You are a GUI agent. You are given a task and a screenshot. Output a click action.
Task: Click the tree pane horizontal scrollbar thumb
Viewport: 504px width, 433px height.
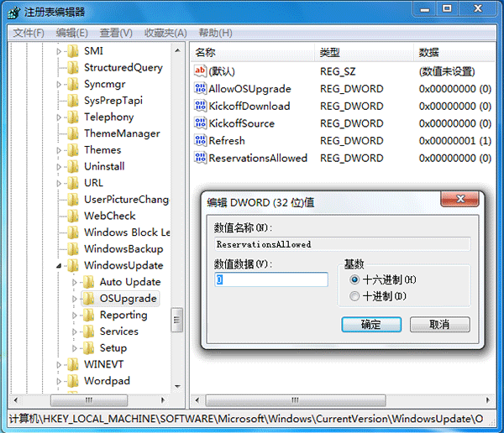click(89, 400)
